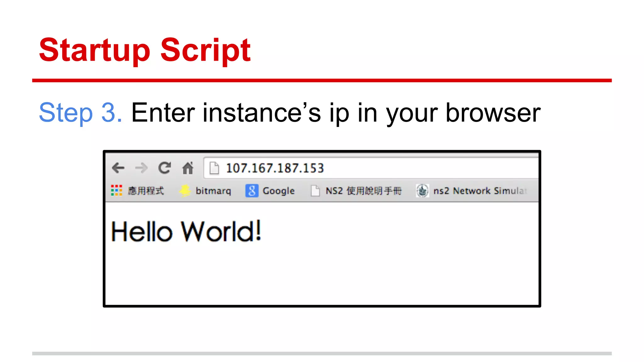Click the Enter instance's ip instruction text
Screen dimensions: 644x362
336,113
